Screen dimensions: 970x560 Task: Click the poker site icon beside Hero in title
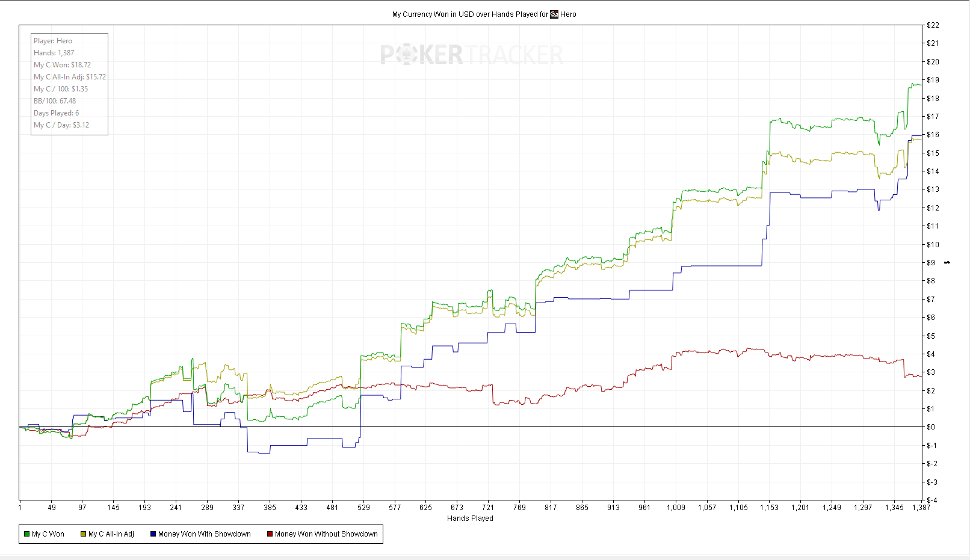pos(554,14)
